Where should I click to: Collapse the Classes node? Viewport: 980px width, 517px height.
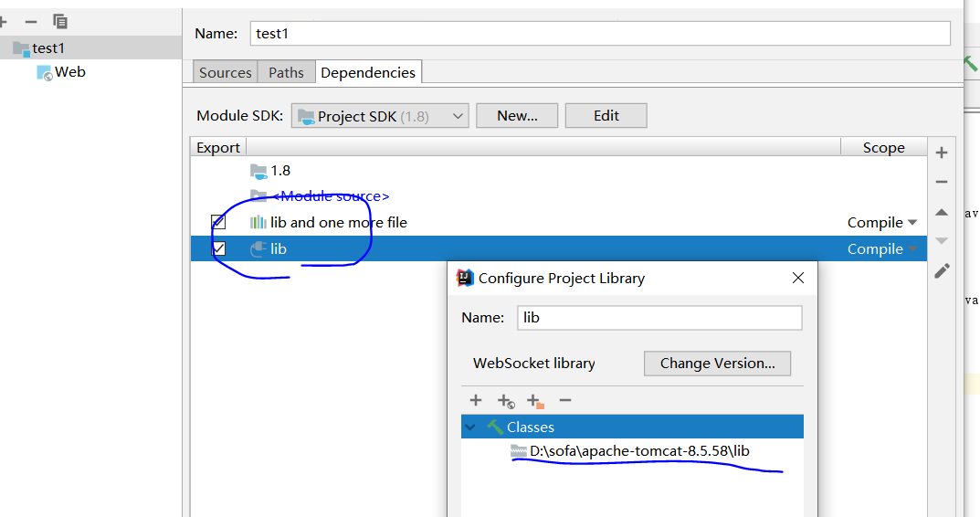[x=470, y=427]
